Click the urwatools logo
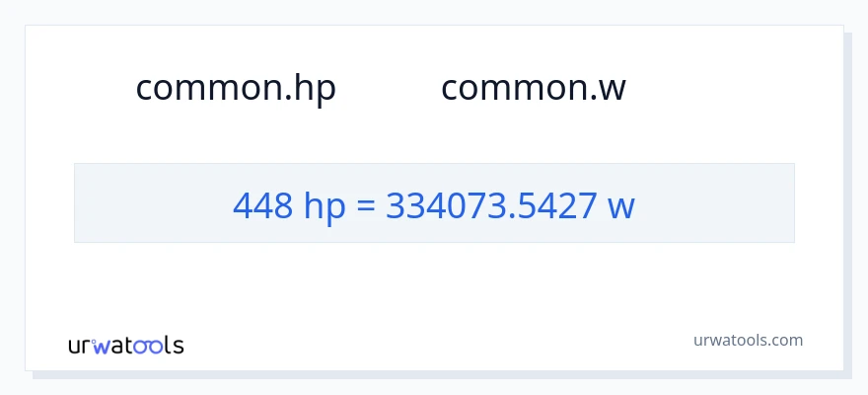 125,345
